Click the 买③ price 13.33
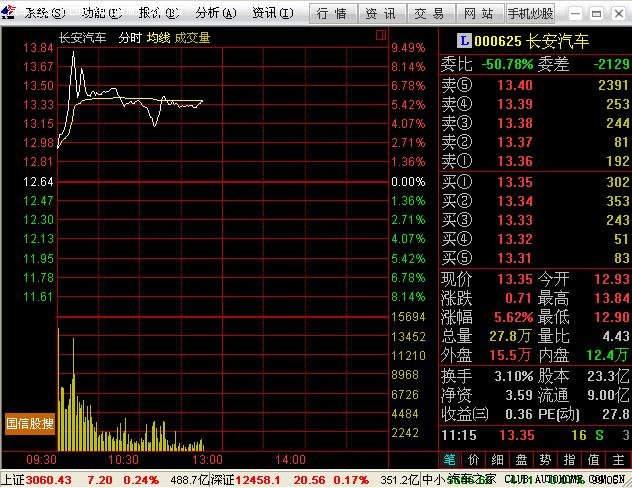The height and width of the screenshot is (488, 632). (515, 220)
